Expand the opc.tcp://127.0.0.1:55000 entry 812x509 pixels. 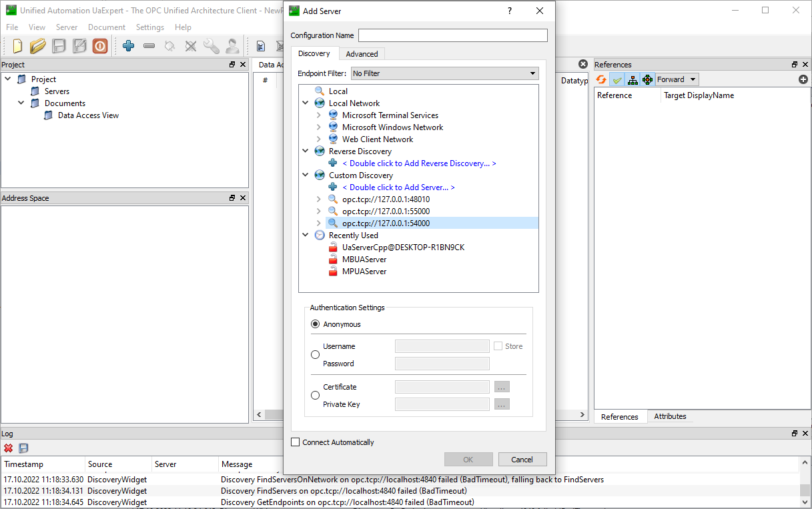pos(319,211)
